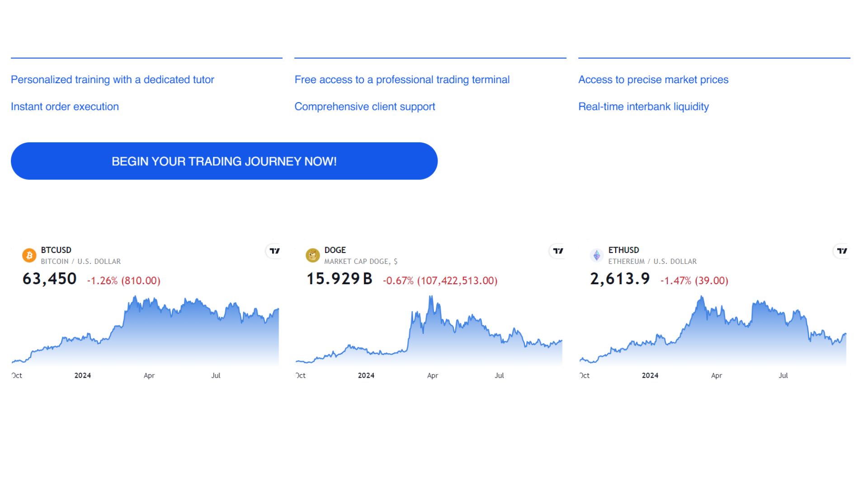Image resolution: width=868 pixels, height=488 pixels.
Task: Click Begin Your Trading Journey Now button
Action: [x=224, y=161]
